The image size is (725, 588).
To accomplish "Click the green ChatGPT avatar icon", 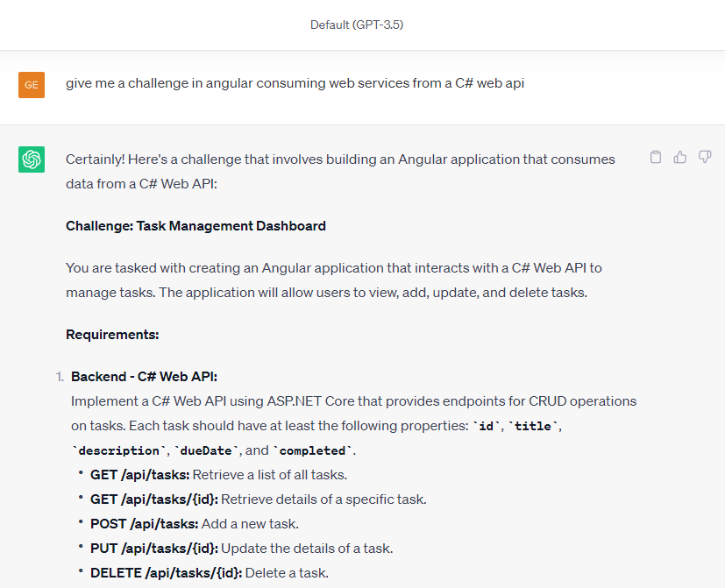I will pyautogui.click(x=32, y=159).
